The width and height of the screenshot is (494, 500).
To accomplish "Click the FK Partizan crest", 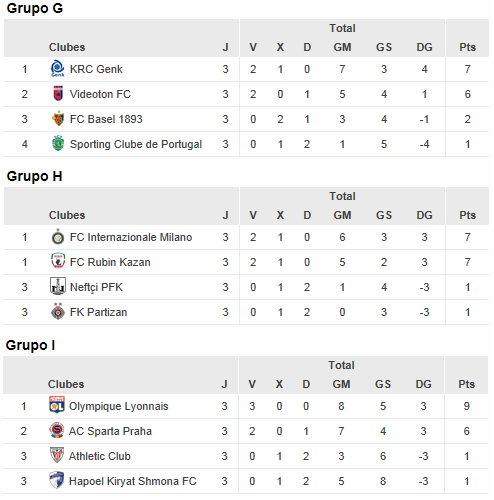I will pos(58,311).
